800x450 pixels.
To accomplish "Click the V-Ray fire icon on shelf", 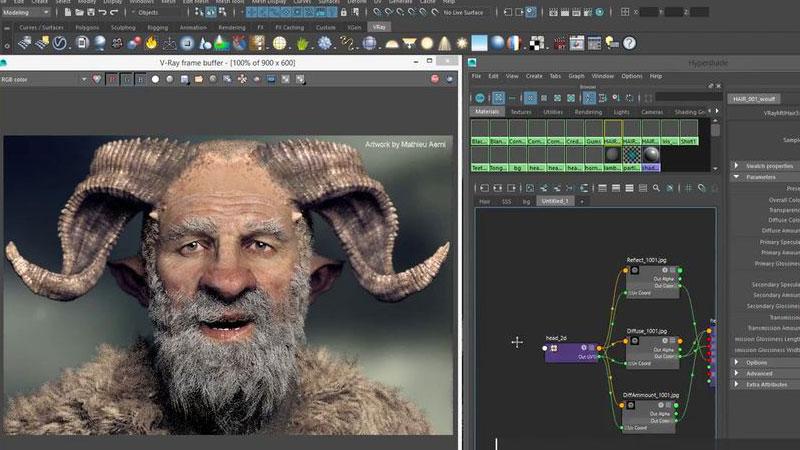I will [151, 43].
